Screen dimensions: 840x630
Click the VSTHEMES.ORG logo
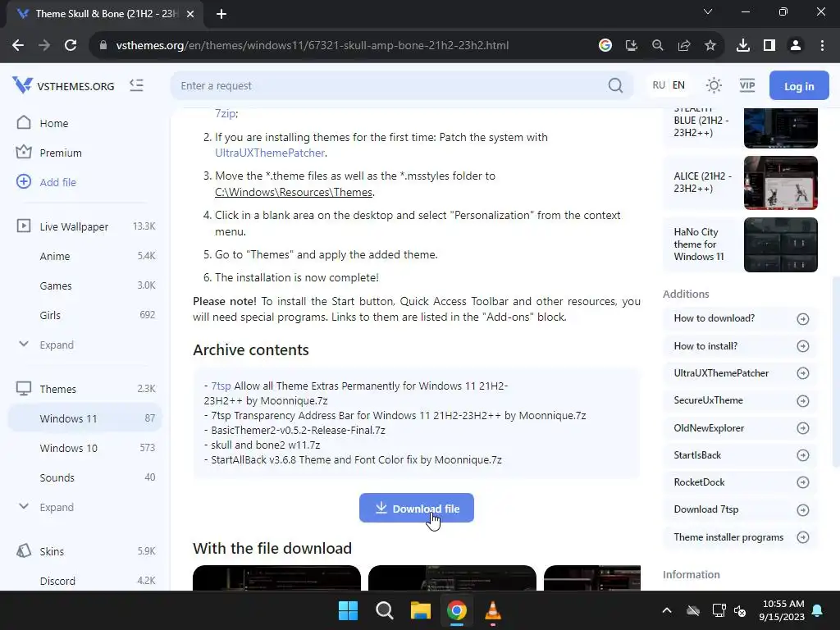[x=63, y=85]
